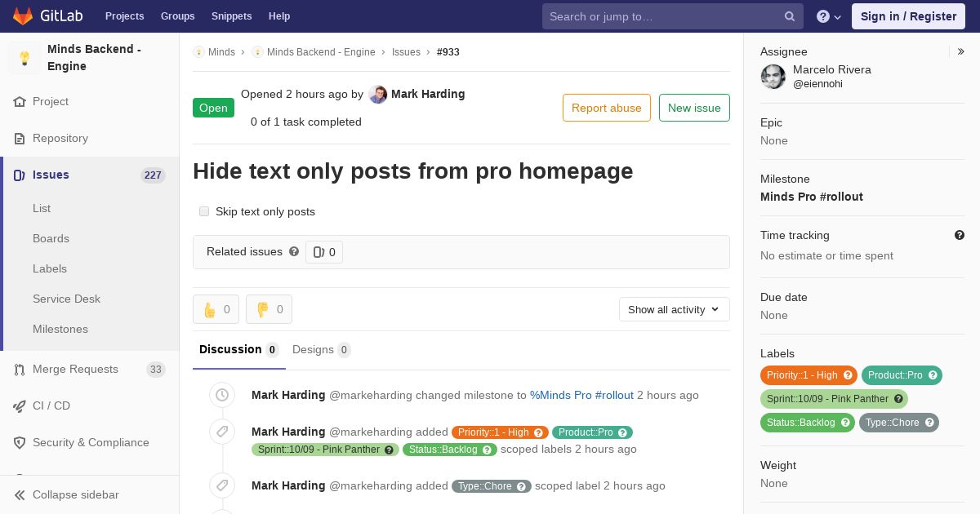Image resolution: width=980 pixels, height=514 pixels.
Task: Collapse the right sidebar with double chevron
Action: point(961,51)
